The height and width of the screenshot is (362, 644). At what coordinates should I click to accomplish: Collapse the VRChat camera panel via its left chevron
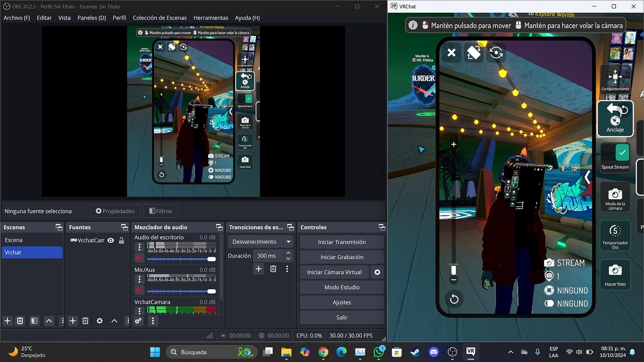coord(588,177)
